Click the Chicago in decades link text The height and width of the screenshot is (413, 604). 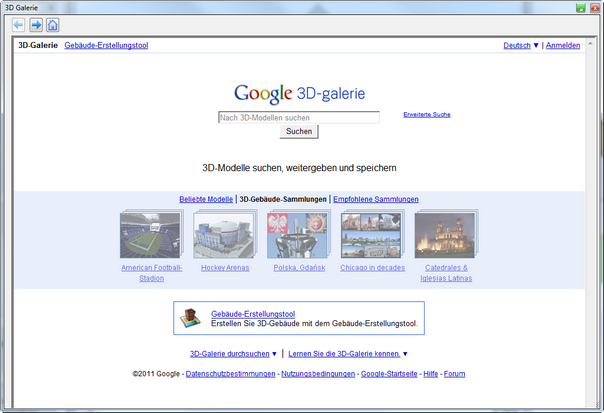tap(372, 268)
